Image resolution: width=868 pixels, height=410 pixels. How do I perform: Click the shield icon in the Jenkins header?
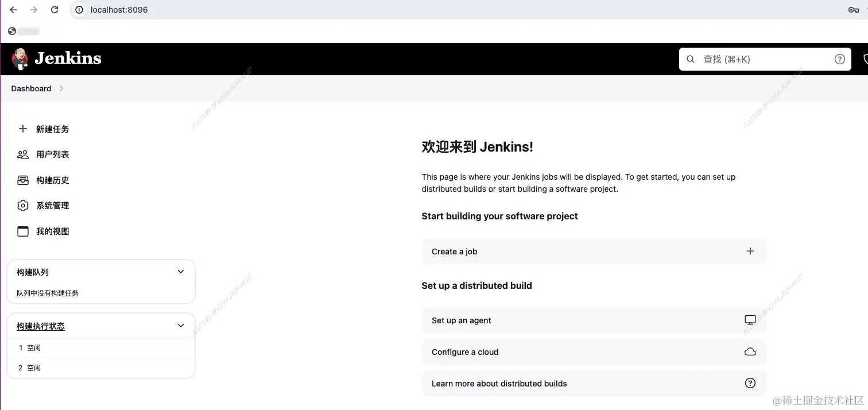tap(865, 59)
